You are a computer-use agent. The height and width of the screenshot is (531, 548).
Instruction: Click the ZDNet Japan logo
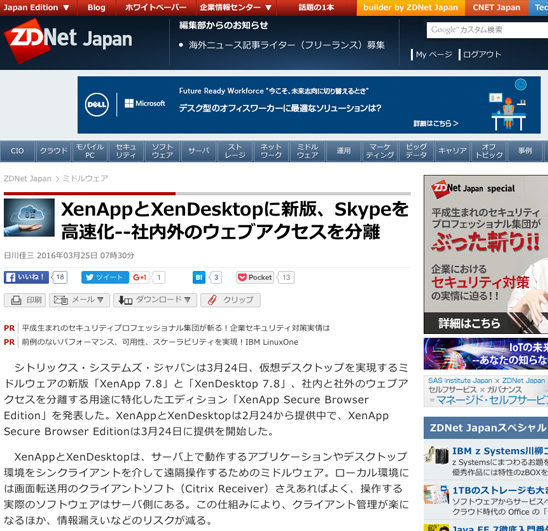coord(68,41)
